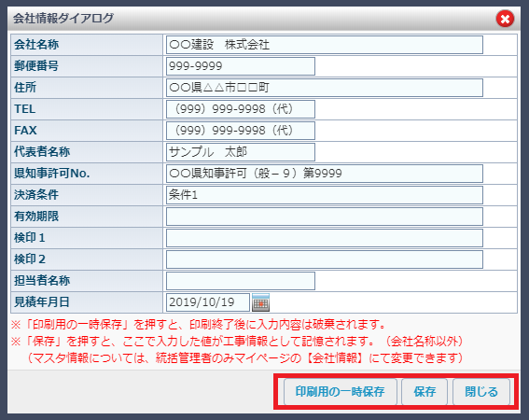The width and height of the screenshot is (529, 420).
Task: Edit the FAX number field
Action: click(x=241, y=131)
